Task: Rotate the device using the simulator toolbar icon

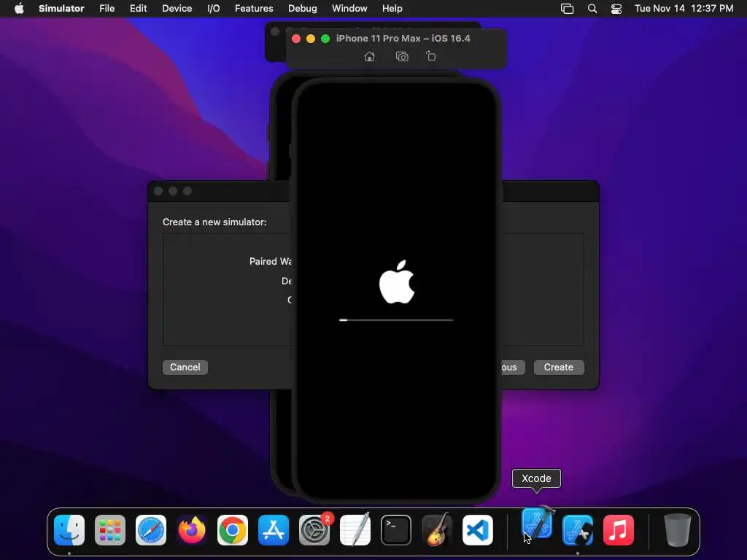Action: tap(430, 56)
